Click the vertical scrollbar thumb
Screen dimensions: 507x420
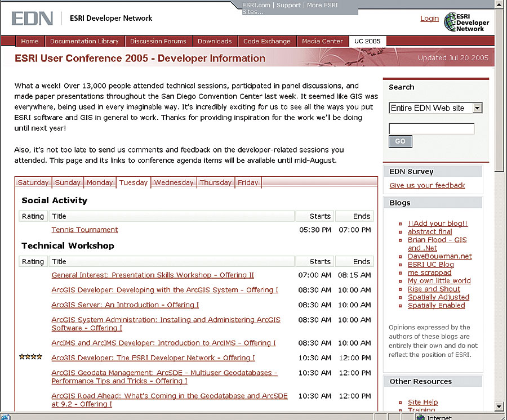(499, 91)
